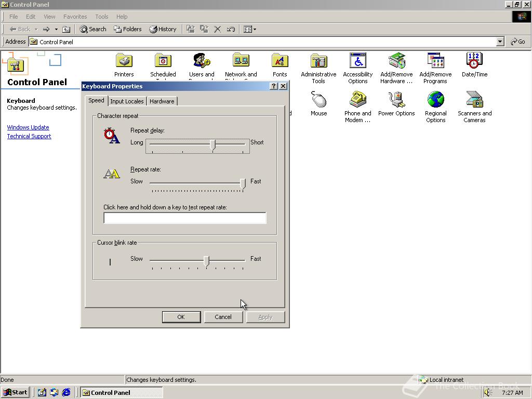Switch to the Input Locales tab
This screenshot has width=532, height=399.
coord(127,101)
